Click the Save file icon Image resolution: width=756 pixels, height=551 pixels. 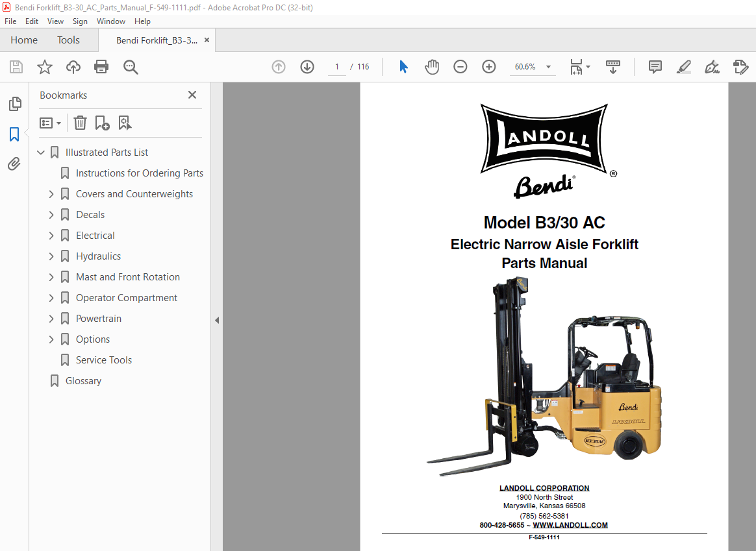[16, 66]
